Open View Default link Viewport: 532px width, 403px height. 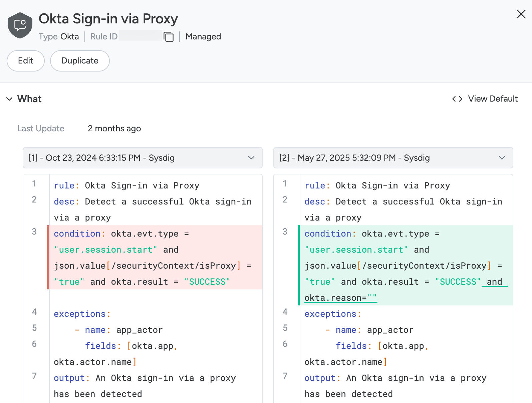point(493,99)
